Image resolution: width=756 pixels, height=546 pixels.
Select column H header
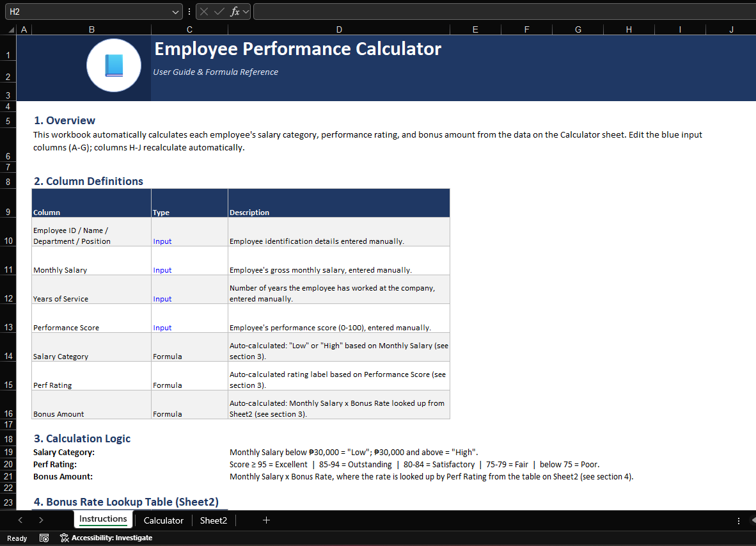629,30
